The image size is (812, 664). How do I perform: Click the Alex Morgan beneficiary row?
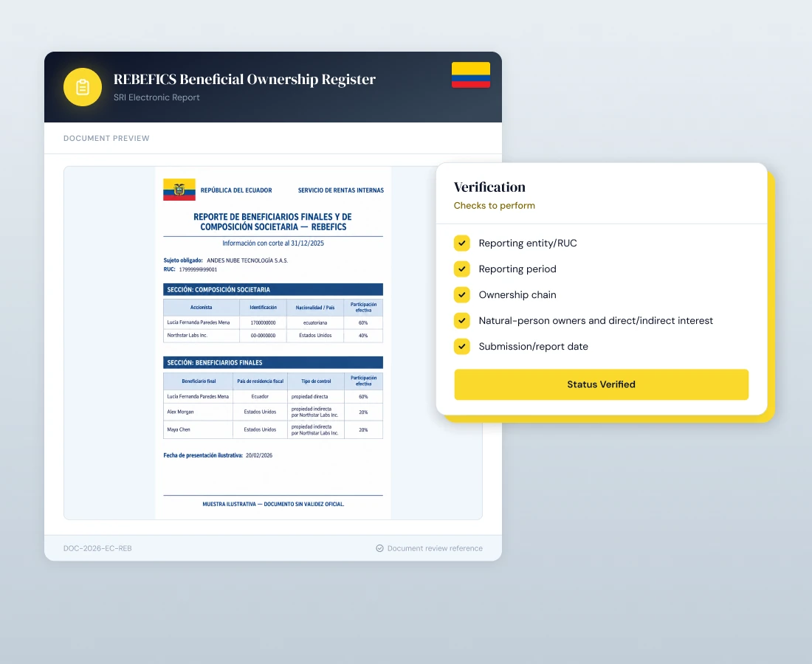coord(273,412)
